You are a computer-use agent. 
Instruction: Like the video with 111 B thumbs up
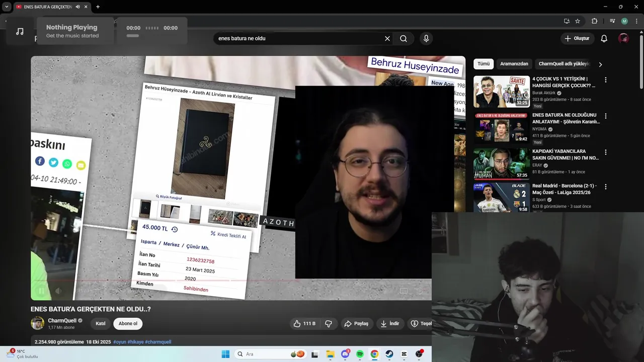pos(306,324)
